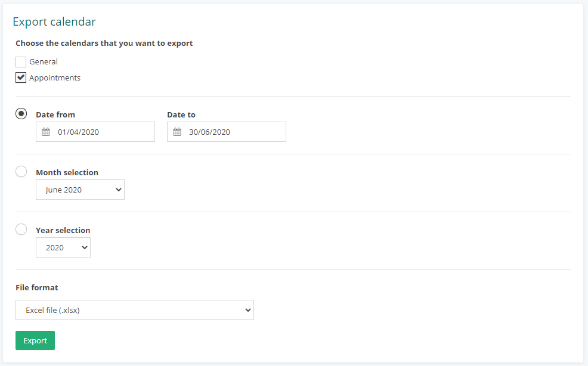Click the Export calendar heading
This screenshot has width=588, height=366.
[54, 21]
